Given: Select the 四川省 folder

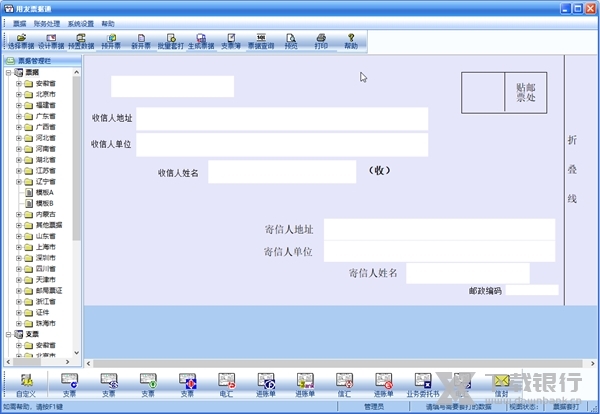Looking at the screenshot, I should click(46, 269).
